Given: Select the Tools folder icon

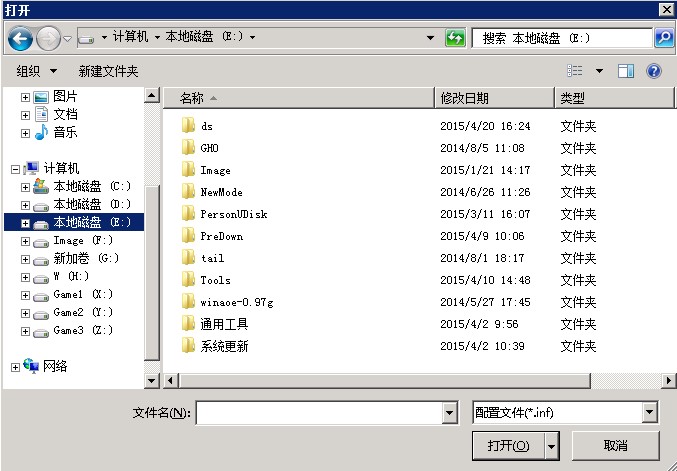Looking at the screenshot, I should coord(187,280).
